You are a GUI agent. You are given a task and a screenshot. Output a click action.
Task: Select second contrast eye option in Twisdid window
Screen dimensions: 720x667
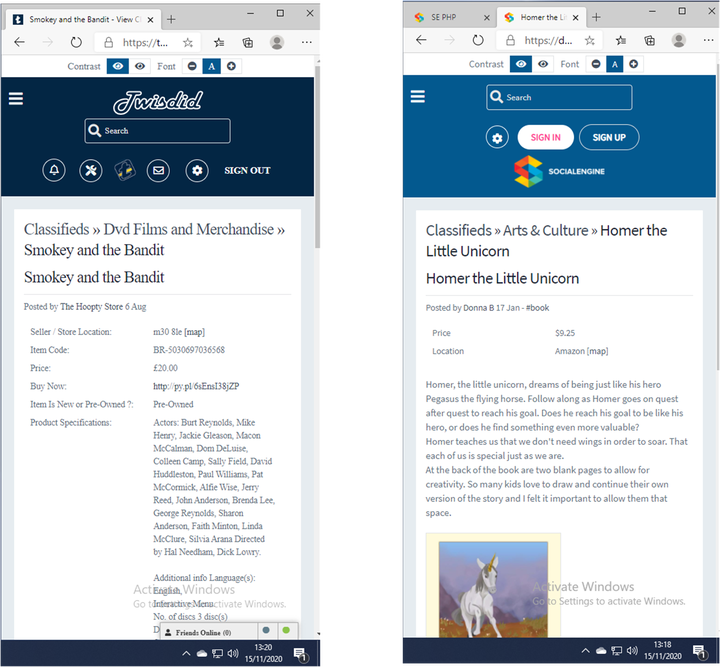140,66
